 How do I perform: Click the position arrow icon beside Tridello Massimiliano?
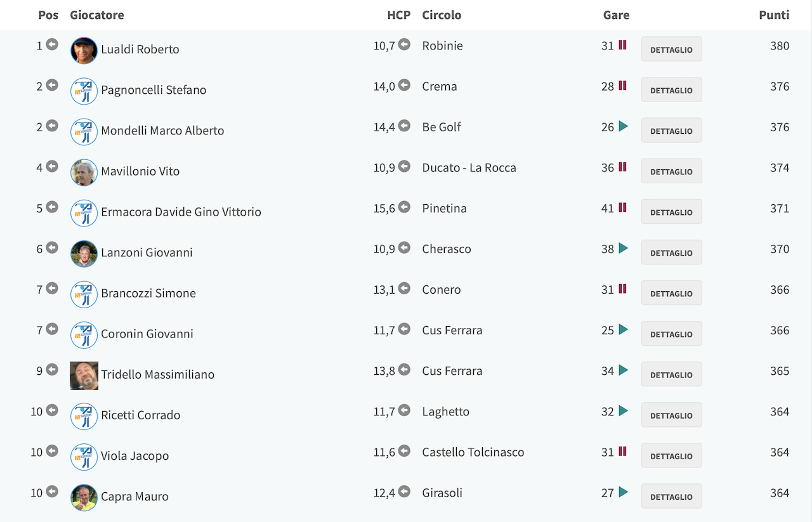tap(52, 370)
